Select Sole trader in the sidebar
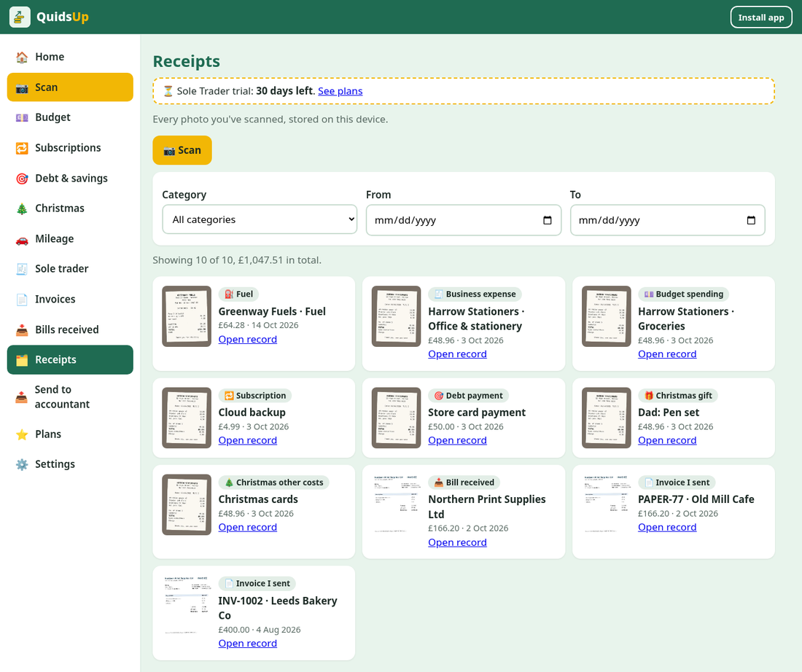Image resolution: width=802 pixels, height=672 pixels. [70, 269]
